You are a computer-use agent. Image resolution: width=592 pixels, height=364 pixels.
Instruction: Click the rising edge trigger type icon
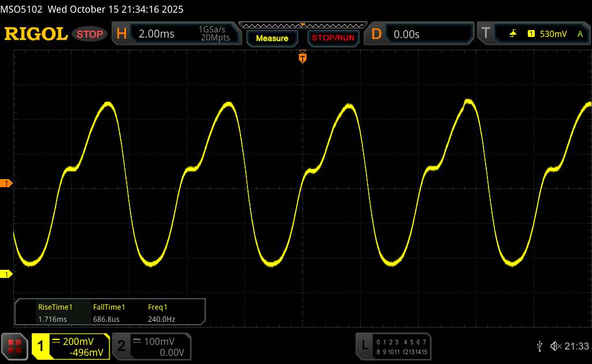point(513,34)
